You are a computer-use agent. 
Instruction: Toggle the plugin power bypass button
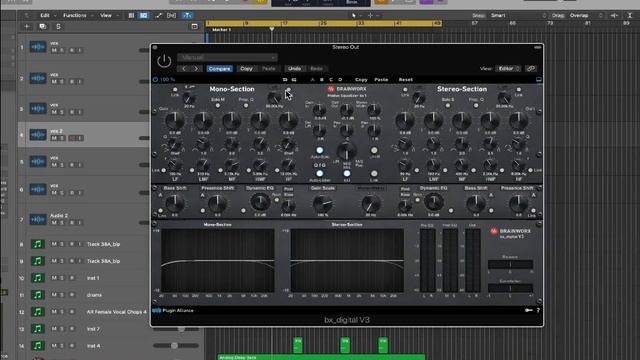point(164,61)
